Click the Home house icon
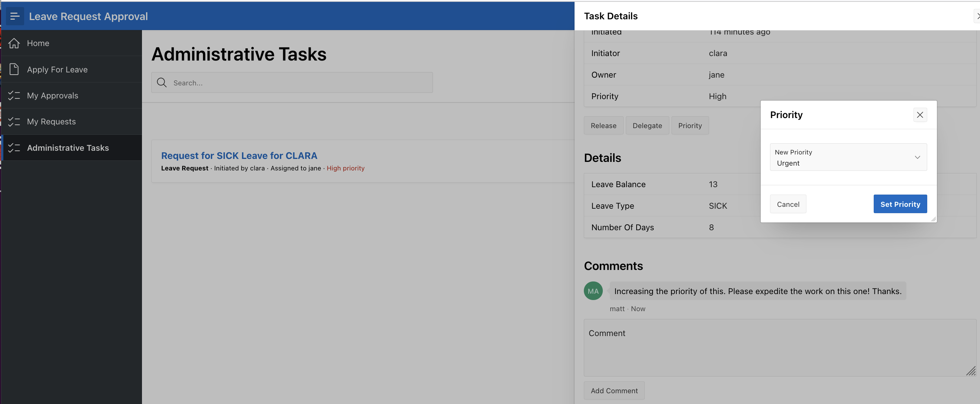This screenshot has height=404, width=980. tap(14, 43)
